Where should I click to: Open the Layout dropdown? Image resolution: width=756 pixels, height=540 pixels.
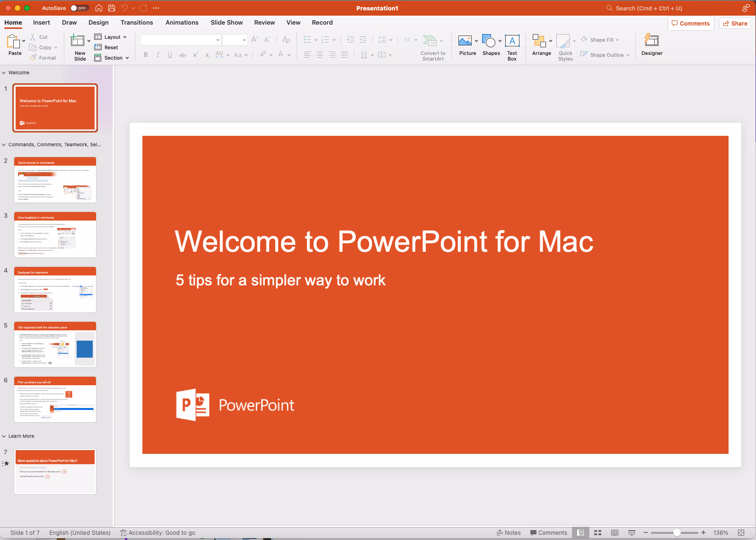[x=111, y=37]
